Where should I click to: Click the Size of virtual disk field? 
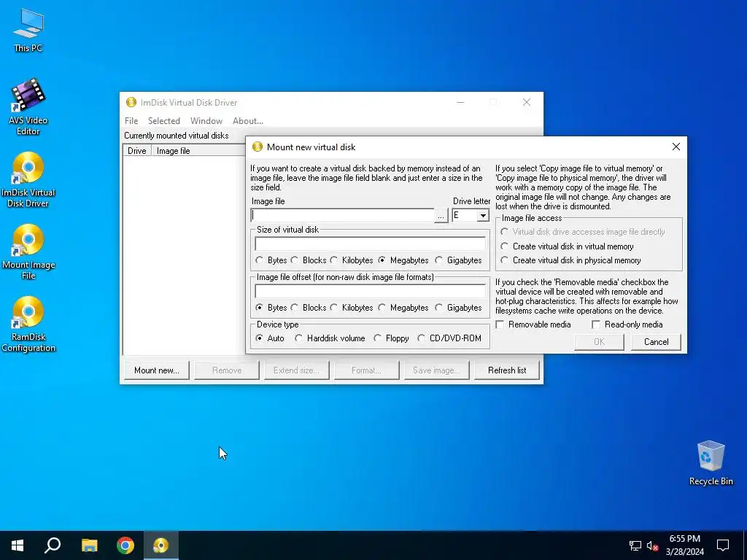370,244
